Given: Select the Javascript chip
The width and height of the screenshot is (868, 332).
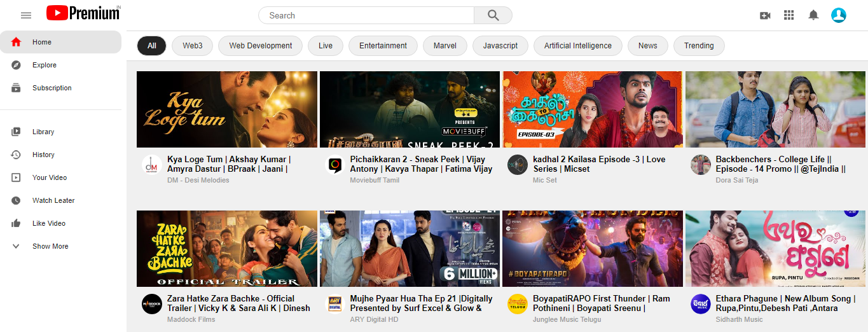Looking at the screenshot, I should point(500,46).
